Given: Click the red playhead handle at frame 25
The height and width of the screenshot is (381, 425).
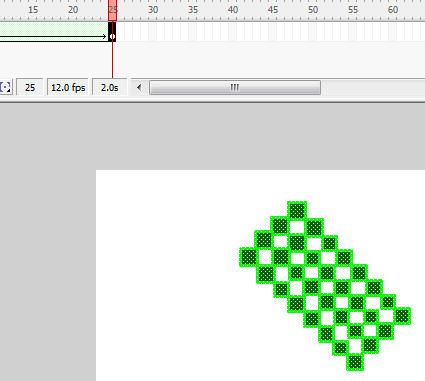Looking at the screenshot, I should click(x=112, y=10).
